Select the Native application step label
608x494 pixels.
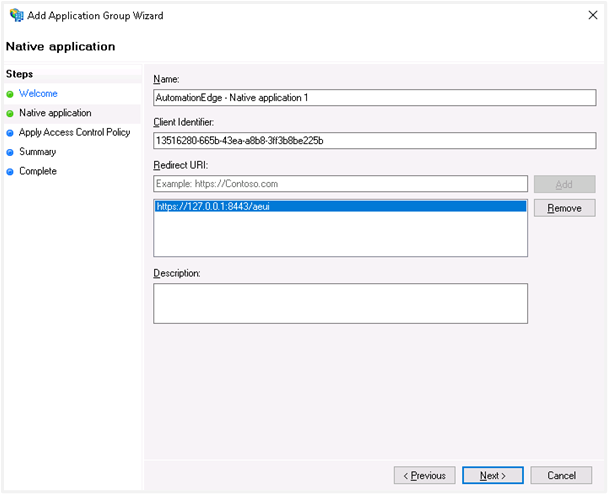[x=55, y=113]
